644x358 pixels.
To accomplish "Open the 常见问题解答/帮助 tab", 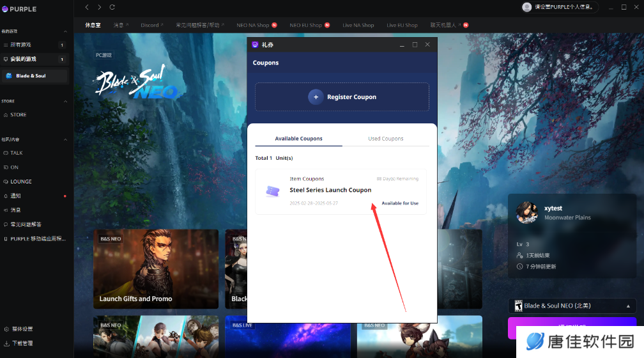I will tap(200, 25).
